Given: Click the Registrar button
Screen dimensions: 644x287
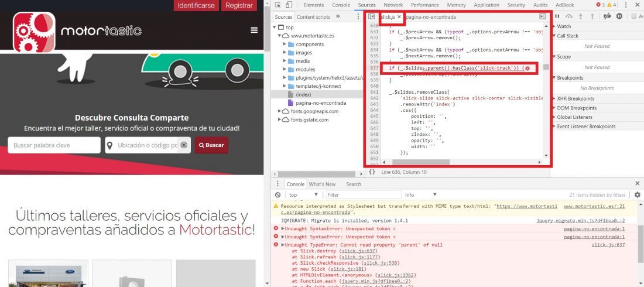Looking at the screenshot, I should [x=239, y=5].
